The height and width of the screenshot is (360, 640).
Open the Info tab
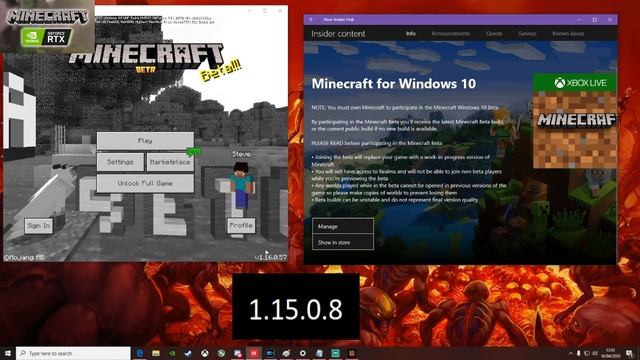[x=411, y=34]
